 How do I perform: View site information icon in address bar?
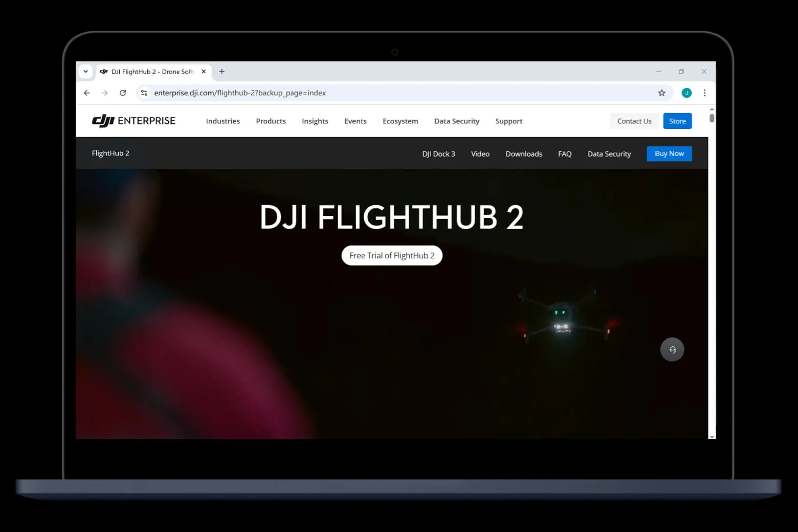(x=144, y=93)
